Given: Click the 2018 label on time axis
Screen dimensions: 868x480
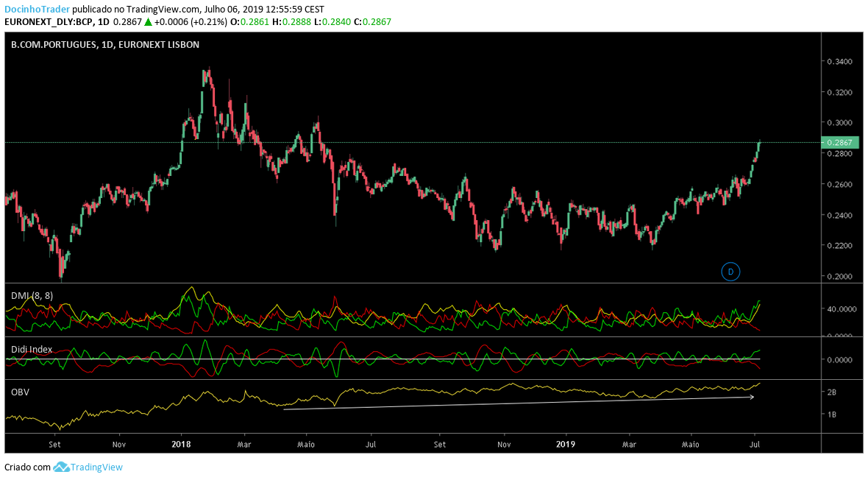Looking at the screenshot, I should (181, 444).
